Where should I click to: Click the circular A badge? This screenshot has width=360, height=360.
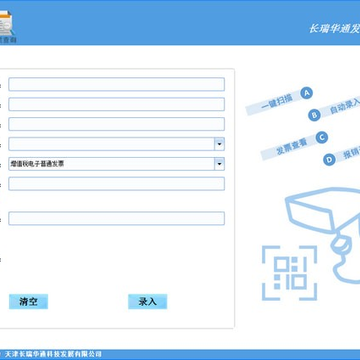point(307,93)
